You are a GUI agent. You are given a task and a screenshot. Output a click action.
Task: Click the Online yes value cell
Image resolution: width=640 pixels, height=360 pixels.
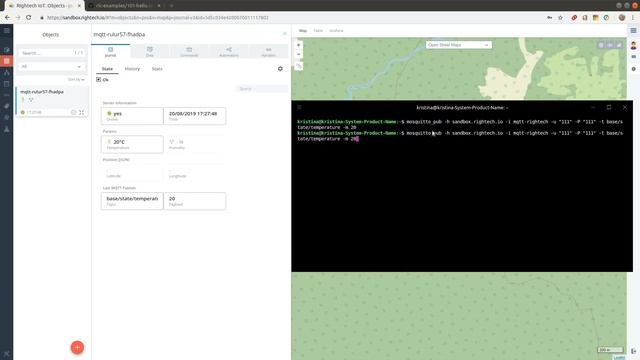[x=132, y=116]
